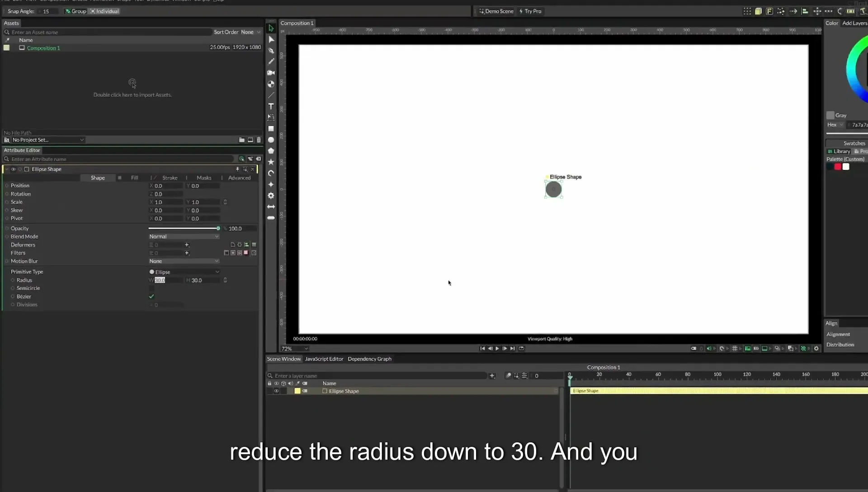Close the Ellipse Shape attribute panel
Viewport: 868px width, 492px height.
[252, 169]
